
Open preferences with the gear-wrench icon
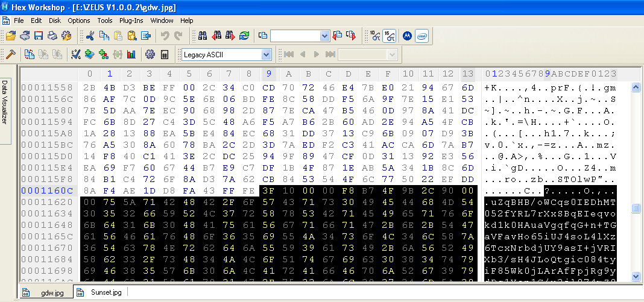66,36
